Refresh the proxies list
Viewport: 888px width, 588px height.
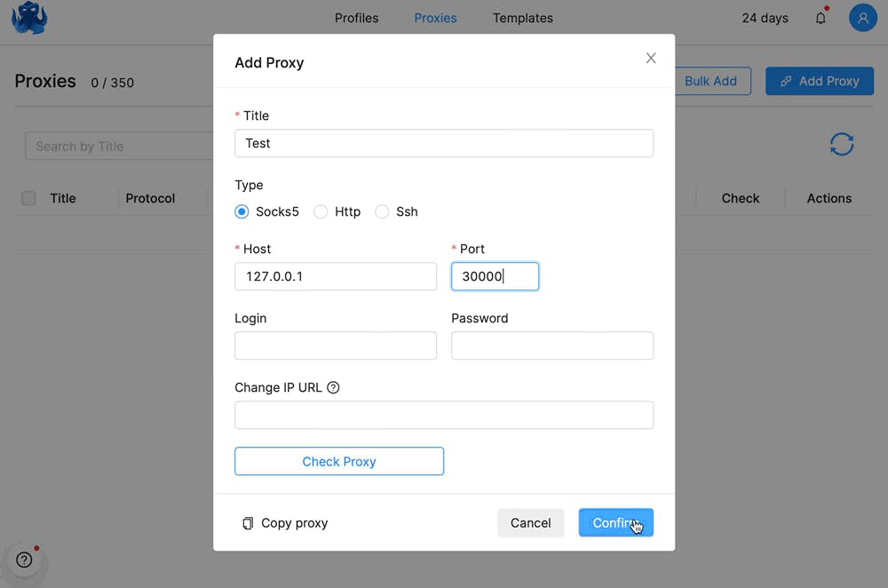(x=842, y=144)
